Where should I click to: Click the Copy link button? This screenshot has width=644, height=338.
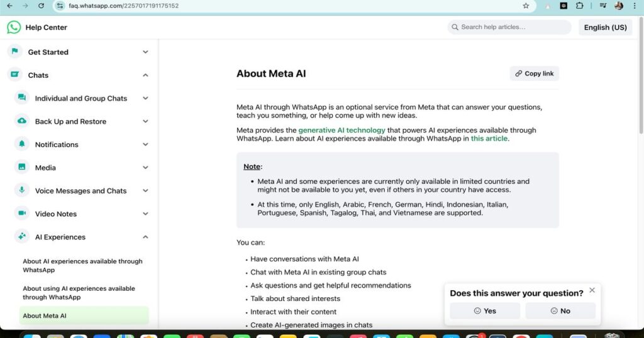535,74
